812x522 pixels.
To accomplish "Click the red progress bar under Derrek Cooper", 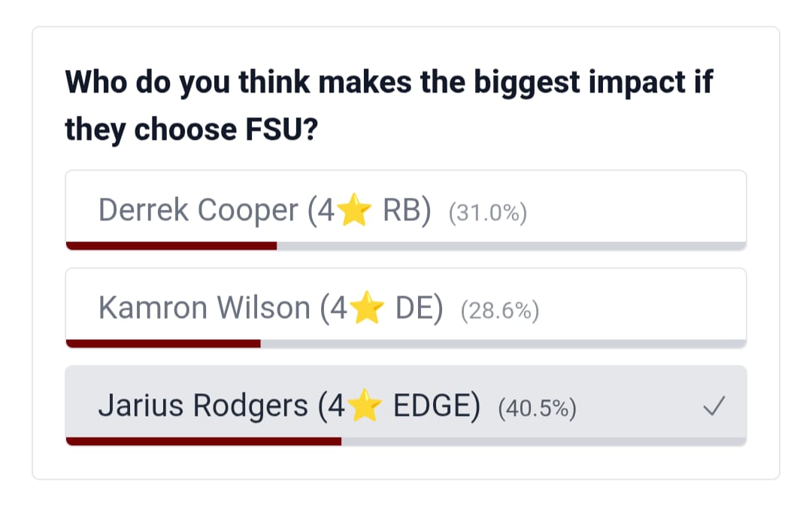I will (171, 245).
